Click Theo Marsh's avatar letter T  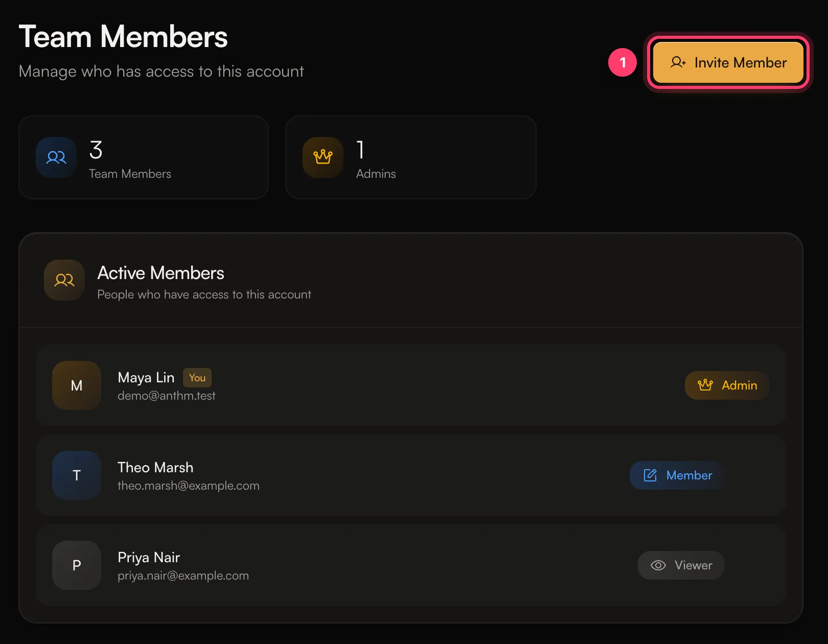[x=77, y=475]
